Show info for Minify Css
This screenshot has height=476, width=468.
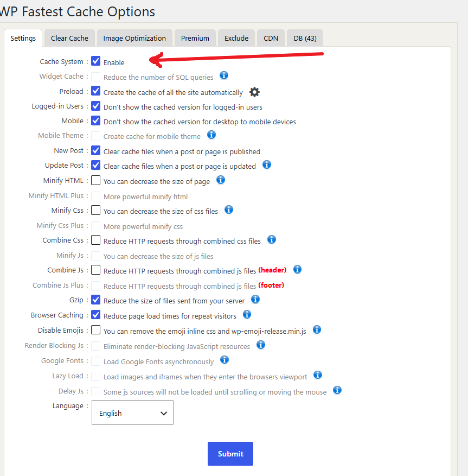point(229,210)
